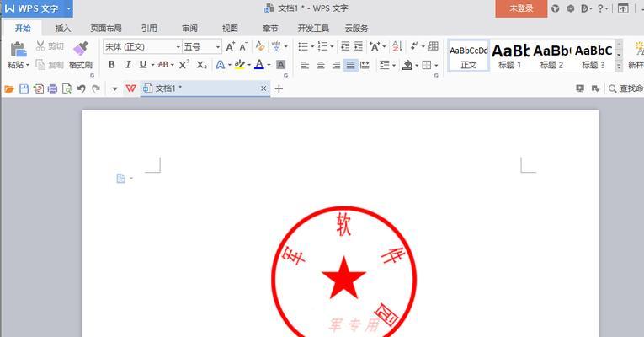The height and width of the screenshot is (337, 644).
Task: Click the Copy icon
Action: coord(40,65)
